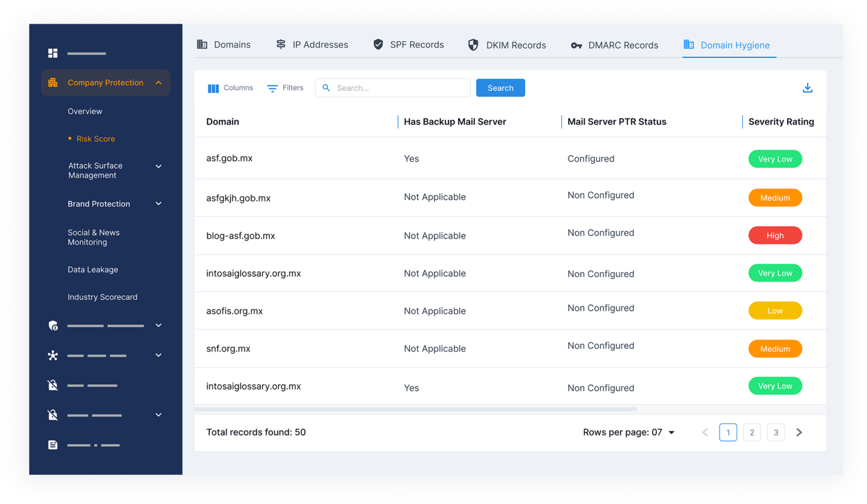Click the document icon at sidebar bottom

(53, 445)
